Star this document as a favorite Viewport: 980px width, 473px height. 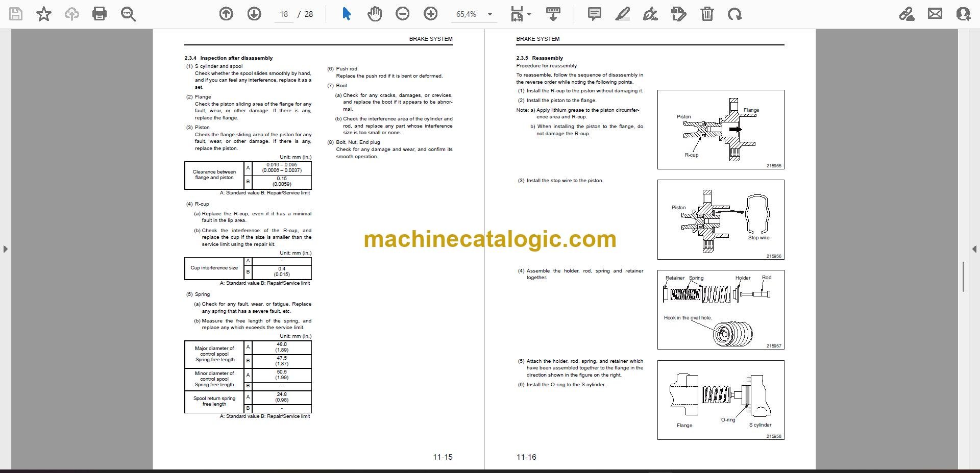pos(44,14)
